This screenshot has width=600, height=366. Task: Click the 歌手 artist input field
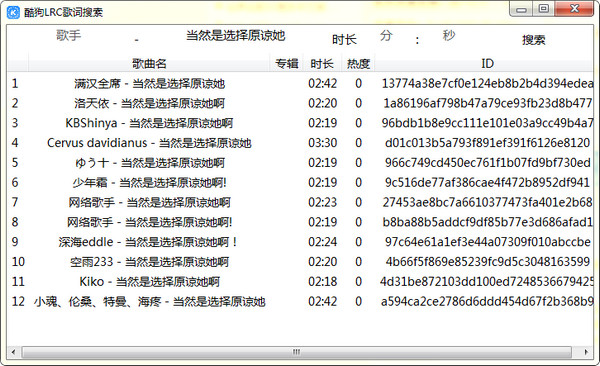pos(69,36)
